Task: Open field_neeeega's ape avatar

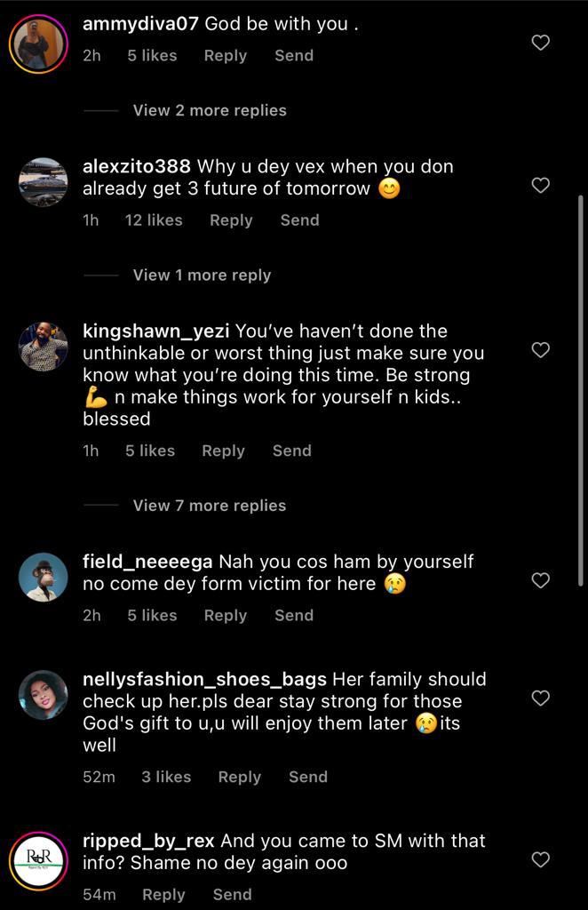Action: (x=44, y=578)
